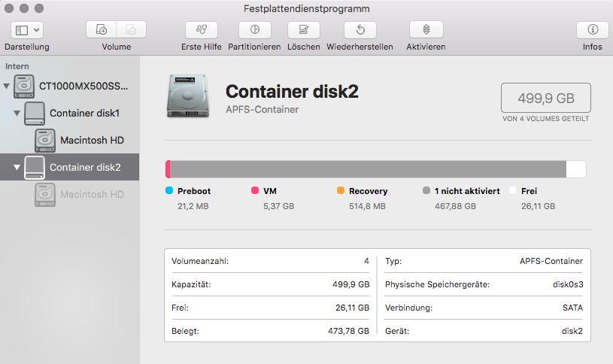Viewport: 613px width, 364px height.
Task: Click the add volume icon
Action: tap(102, 30)
